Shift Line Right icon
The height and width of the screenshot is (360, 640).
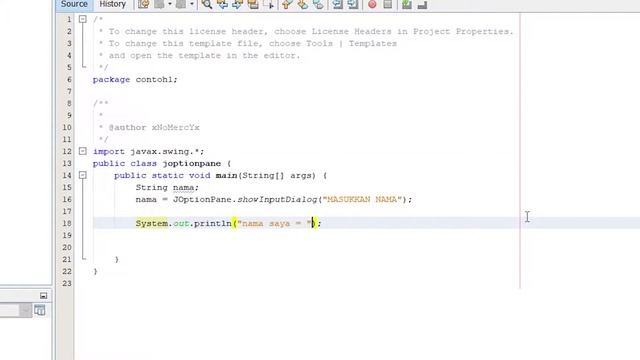[353, 4]
